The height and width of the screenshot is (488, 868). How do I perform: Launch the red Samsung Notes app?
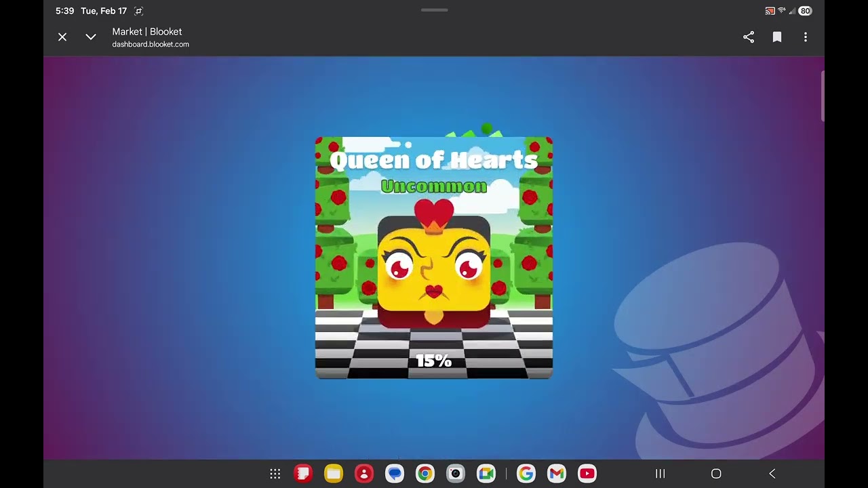[x=303, y=474]
